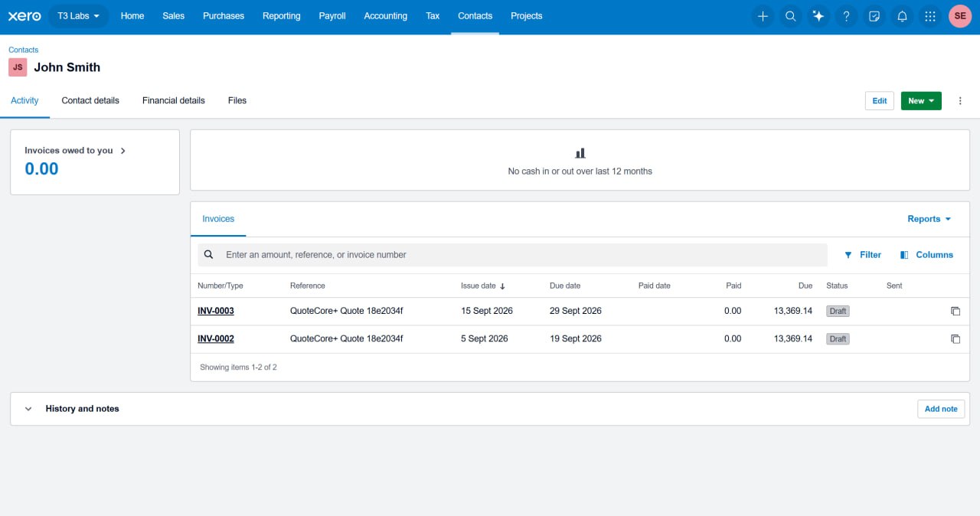980x516 pixels.
Task: Click the Contacts breadcrumb link
Action: tap(24, 50)
